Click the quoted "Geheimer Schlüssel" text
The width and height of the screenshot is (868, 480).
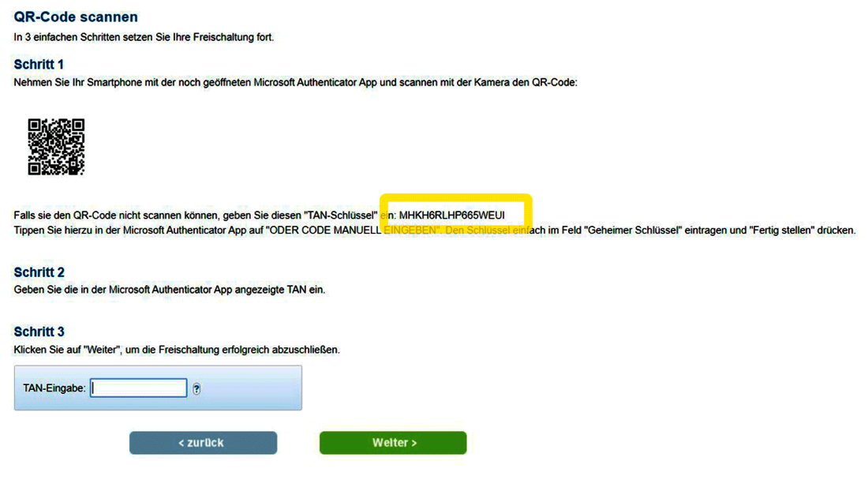(x=638, y=231)
